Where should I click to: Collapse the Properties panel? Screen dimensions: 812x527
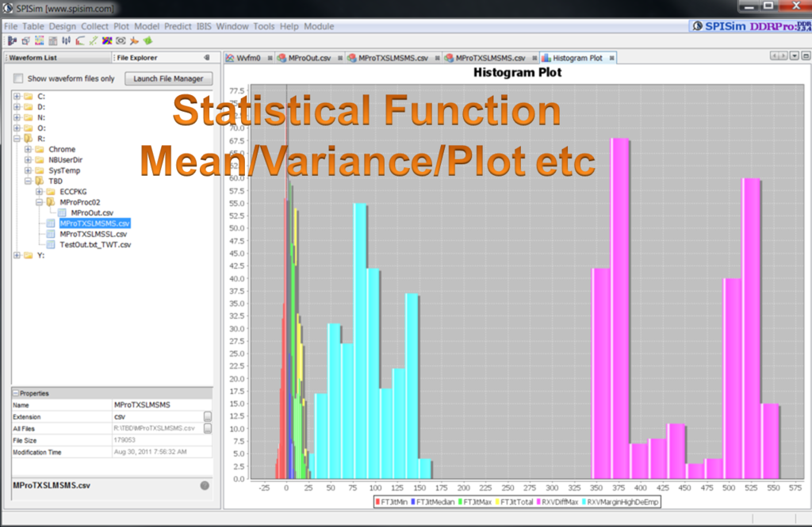[15, 393]
